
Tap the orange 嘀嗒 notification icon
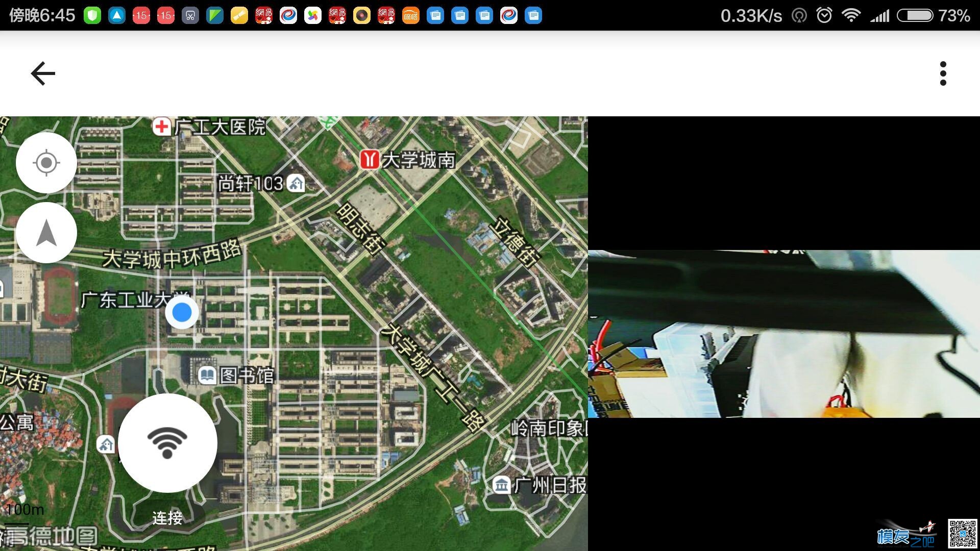[411, 16]
